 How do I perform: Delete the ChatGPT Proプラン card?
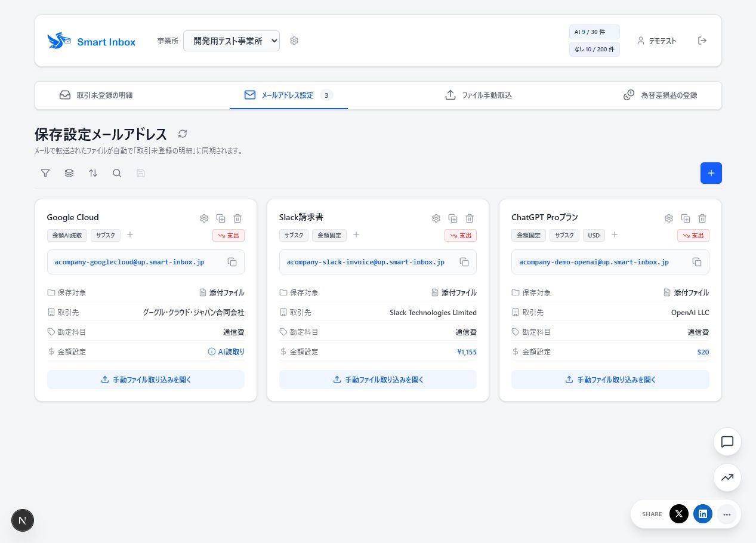click(x=702, y=218)
